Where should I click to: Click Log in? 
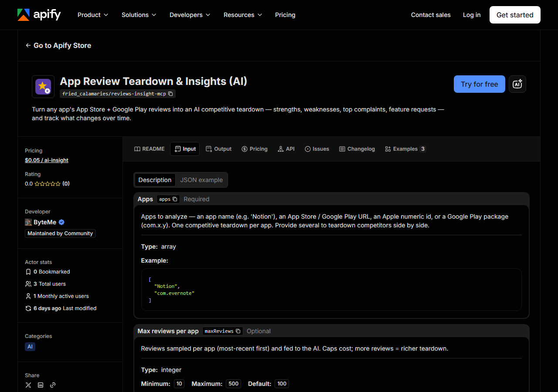(x=472, y=15)
